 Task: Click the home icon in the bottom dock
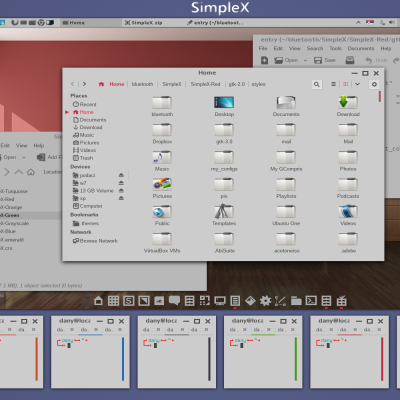(x=98, y=301)
